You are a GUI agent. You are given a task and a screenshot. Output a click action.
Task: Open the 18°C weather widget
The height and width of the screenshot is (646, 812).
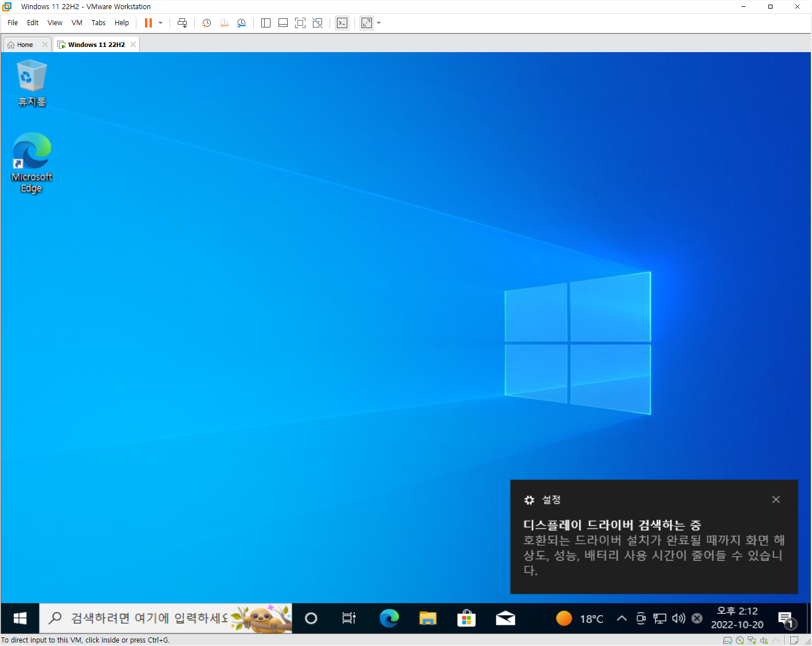tap(580, 619)
